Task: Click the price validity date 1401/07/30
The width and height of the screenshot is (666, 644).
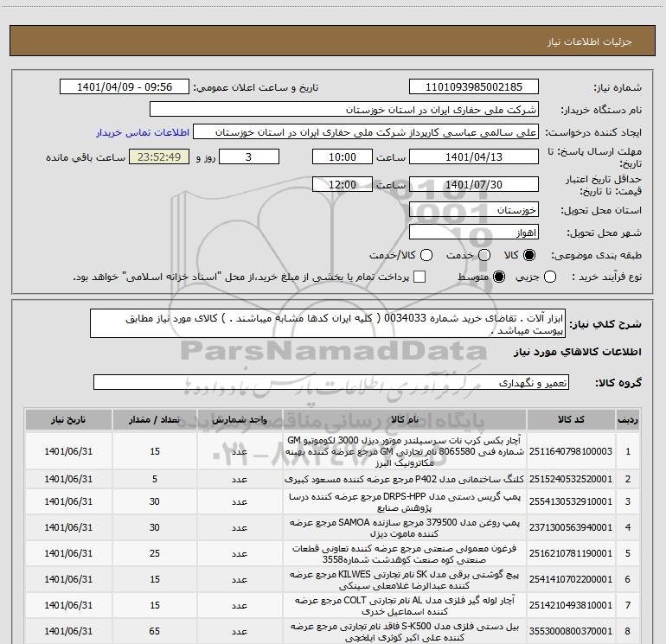Action: point(474,184)
